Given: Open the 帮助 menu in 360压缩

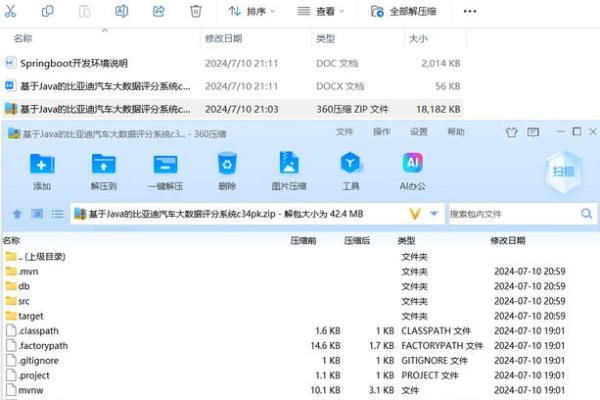Looking at the screenshot, I should [x=456, y=132].
